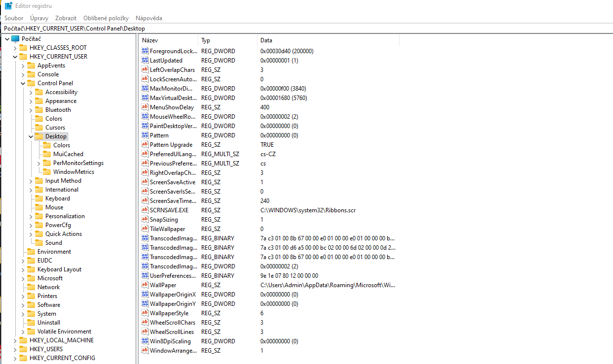Image resolution: width=613 pixels, height=364 pixels.
Task: Click the Registry Editor title bar icon
Action: tap(8, 6)
